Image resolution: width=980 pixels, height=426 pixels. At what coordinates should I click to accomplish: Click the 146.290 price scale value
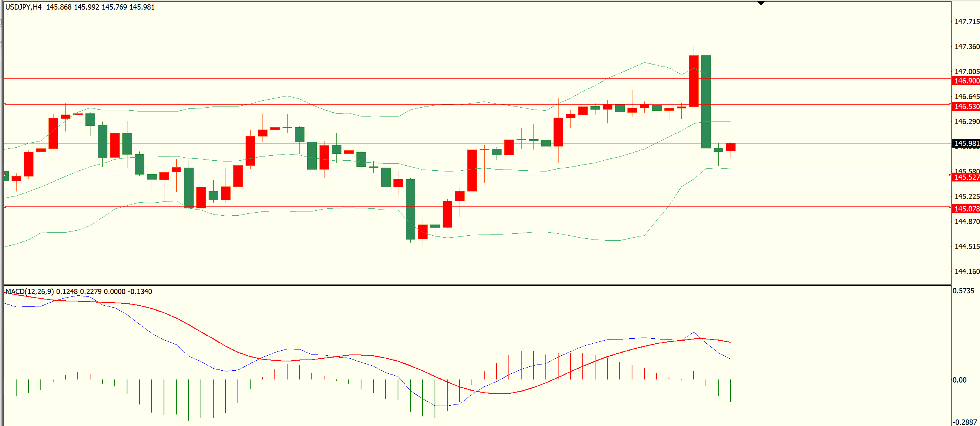point(967,121)
